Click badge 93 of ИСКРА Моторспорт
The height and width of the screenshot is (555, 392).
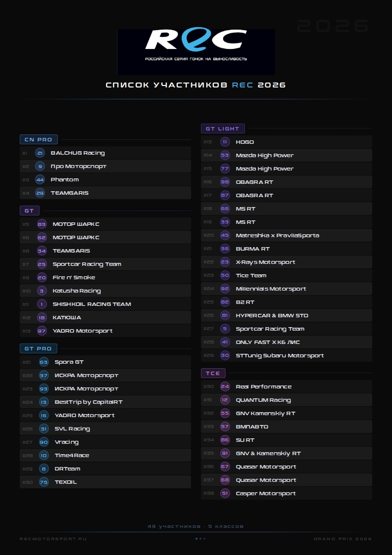pos(44,388)
